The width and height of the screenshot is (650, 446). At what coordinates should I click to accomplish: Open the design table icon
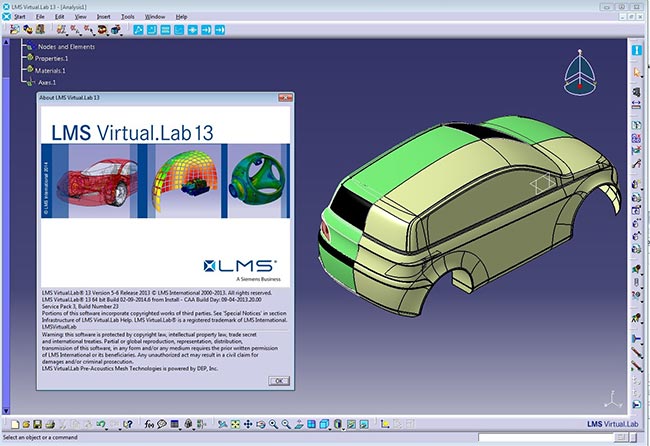pos(175,424)
